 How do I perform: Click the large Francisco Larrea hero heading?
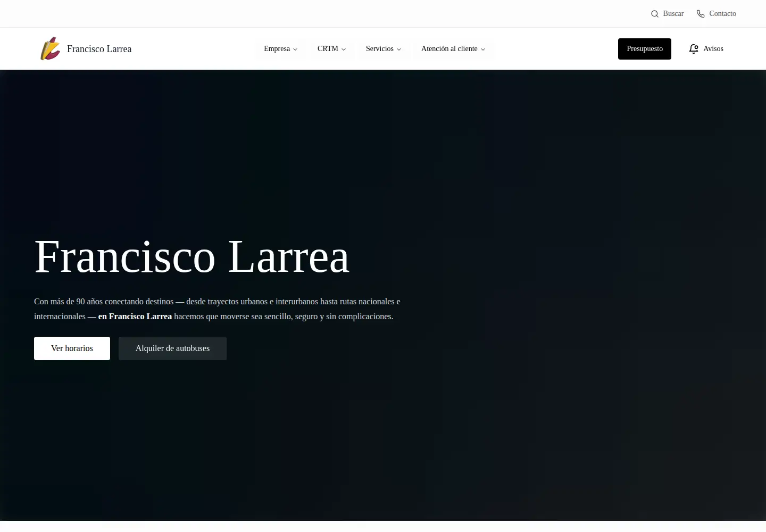pyautogui.click(x=192, y=257)
